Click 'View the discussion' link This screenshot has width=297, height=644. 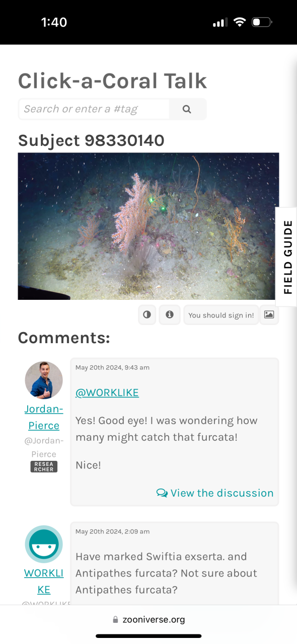(215, 493)
